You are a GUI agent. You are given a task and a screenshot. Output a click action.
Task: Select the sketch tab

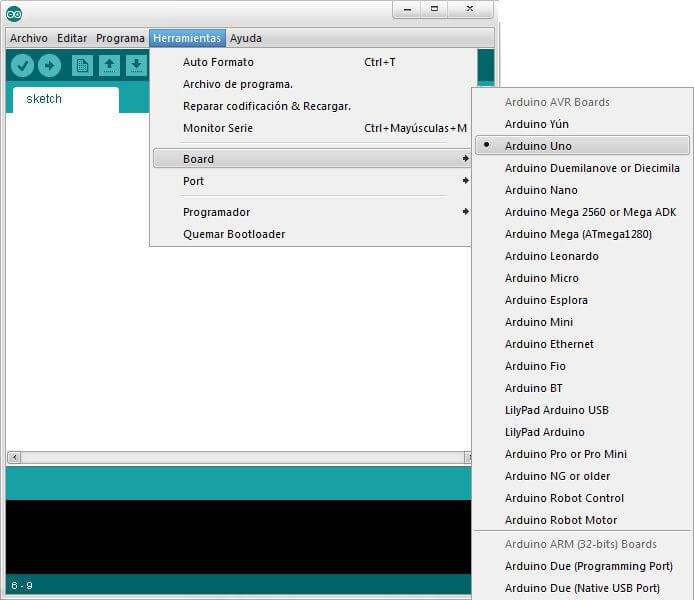point(66,99)
